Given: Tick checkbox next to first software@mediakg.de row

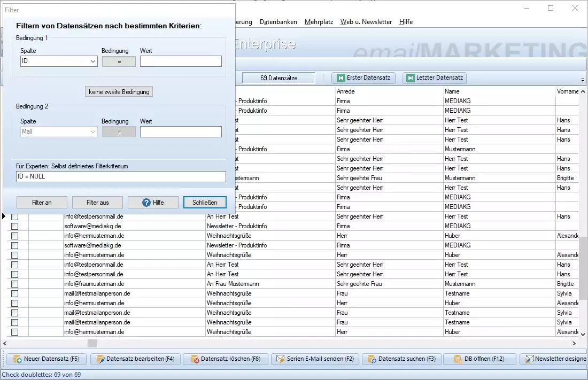Looking at the screenshot, I should pyautogui.click(x=15, y=226).
